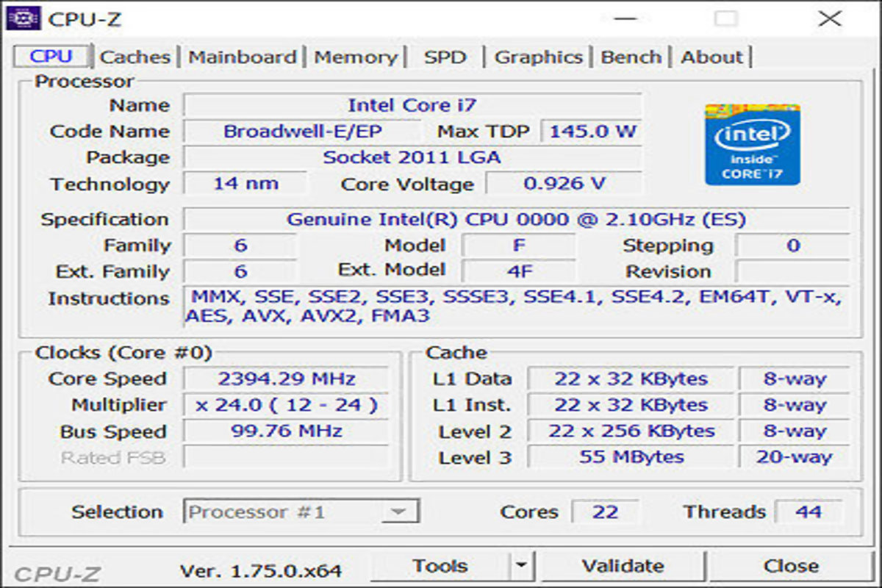The image size is (882, 588).
Task: Click the Core Speed value 2394.29 MHz
Action: (x=286, y=379)
